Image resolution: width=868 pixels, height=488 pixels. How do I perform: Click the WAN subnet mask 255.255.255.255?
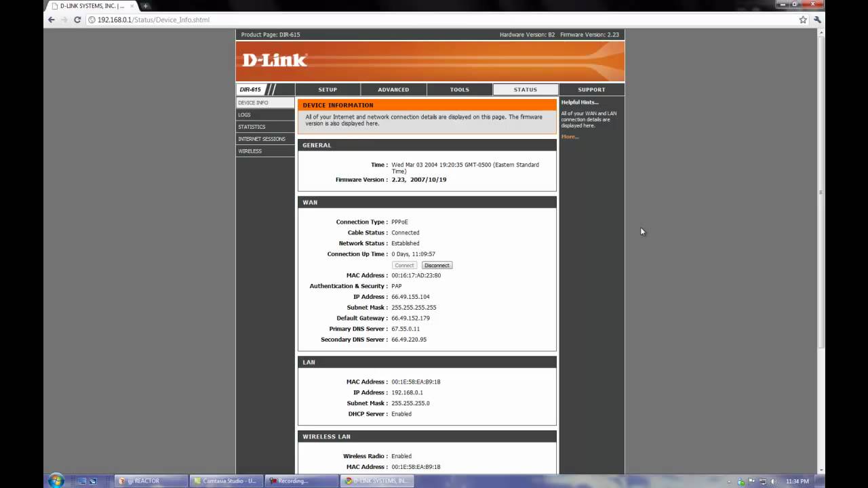414,308
